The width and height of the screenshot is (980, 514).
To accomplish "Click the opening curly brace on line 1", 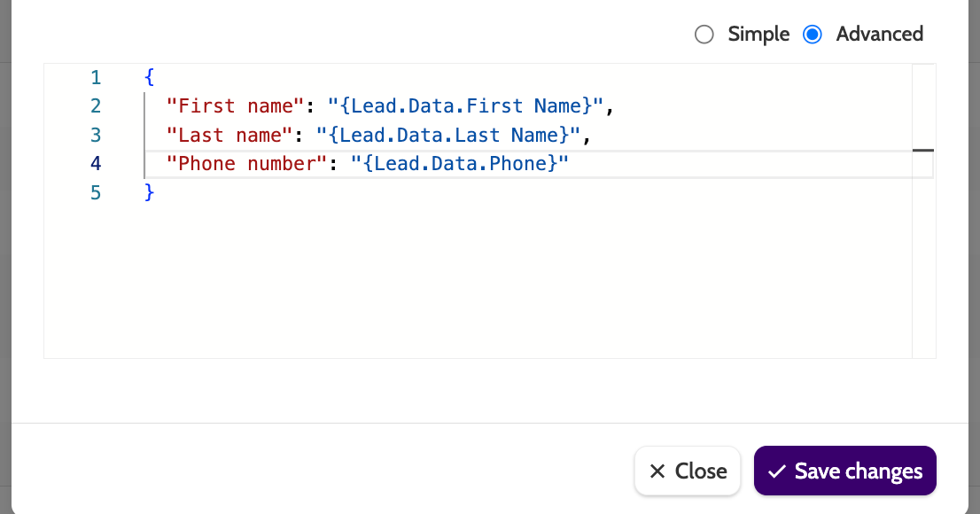I will coord(150,77).
